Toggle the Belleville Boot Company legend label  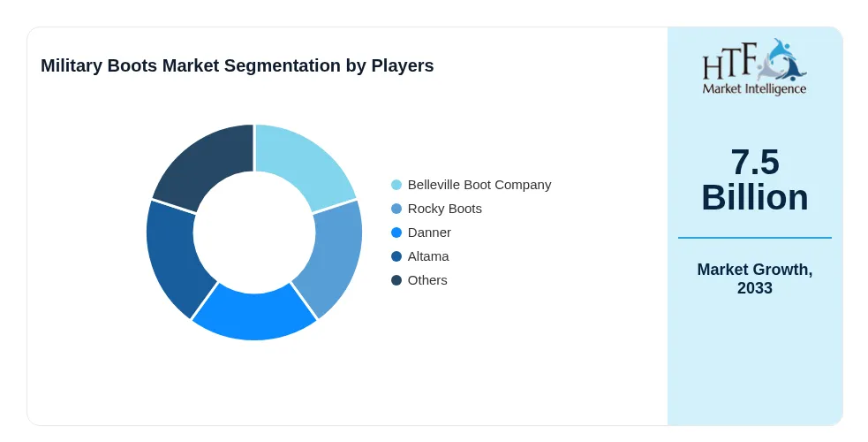tap(479, 185)
